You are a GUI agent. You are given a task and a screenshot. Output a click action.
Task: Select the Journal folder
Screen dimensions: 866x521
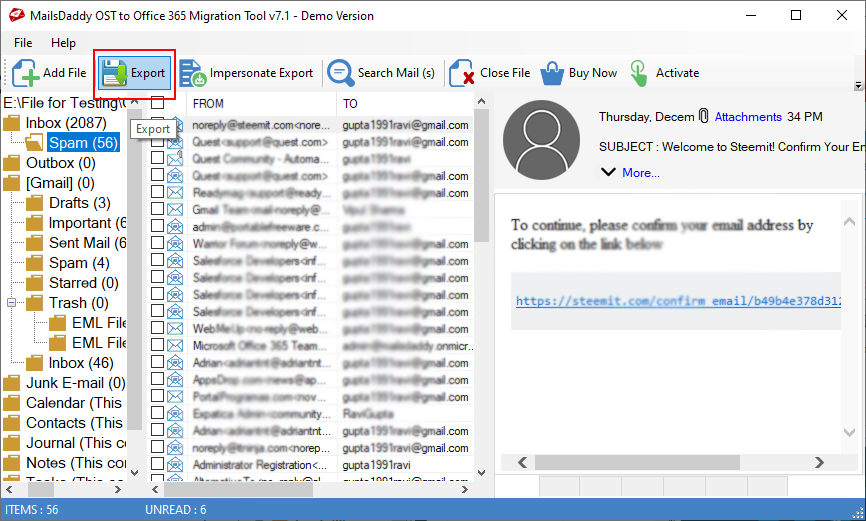[76, 443]
